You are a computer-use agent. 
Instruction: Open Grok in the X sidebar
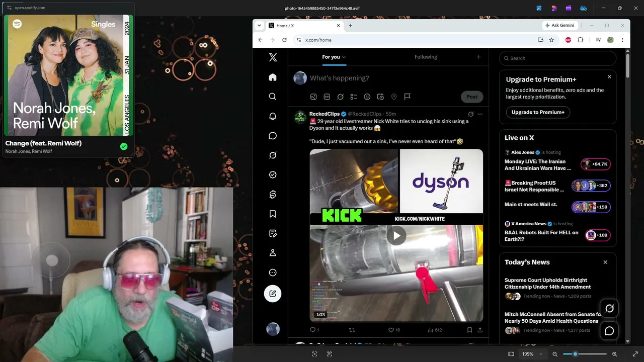[x=273, y=155]
